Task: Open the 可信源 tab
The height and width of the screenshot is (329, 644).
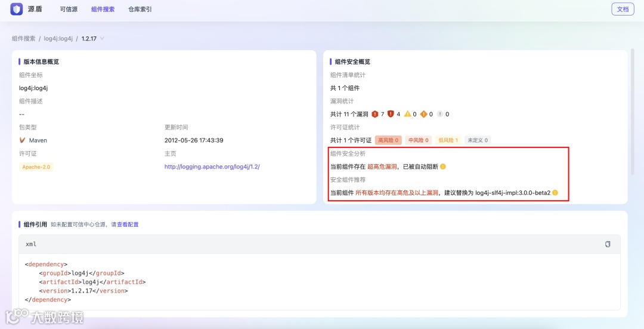Action: click(69, 9)
